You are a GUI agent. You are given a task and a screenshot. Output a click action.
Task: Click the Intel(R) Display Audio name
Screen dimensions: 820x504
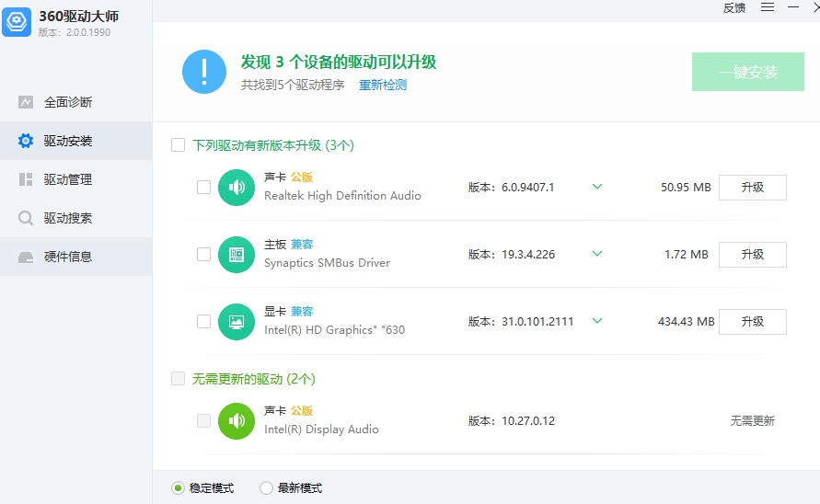click(x=321, y=430)
